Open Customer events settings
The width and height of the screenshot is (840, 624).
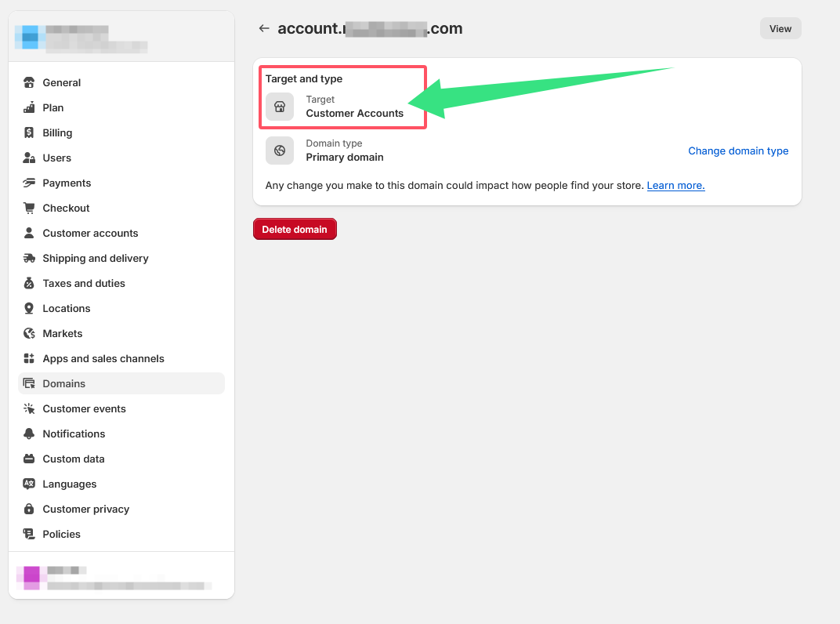[x=84, y=408]
